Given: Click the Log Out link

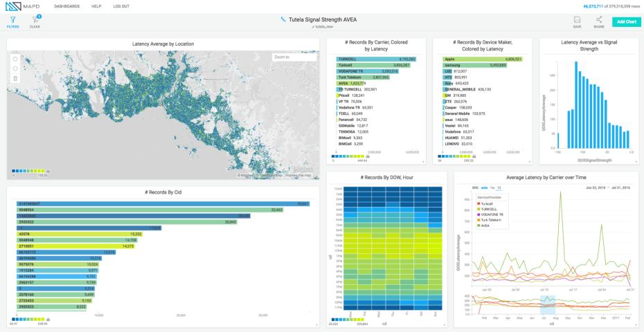Looking at the screenshot, I should [x=121, y=6].
